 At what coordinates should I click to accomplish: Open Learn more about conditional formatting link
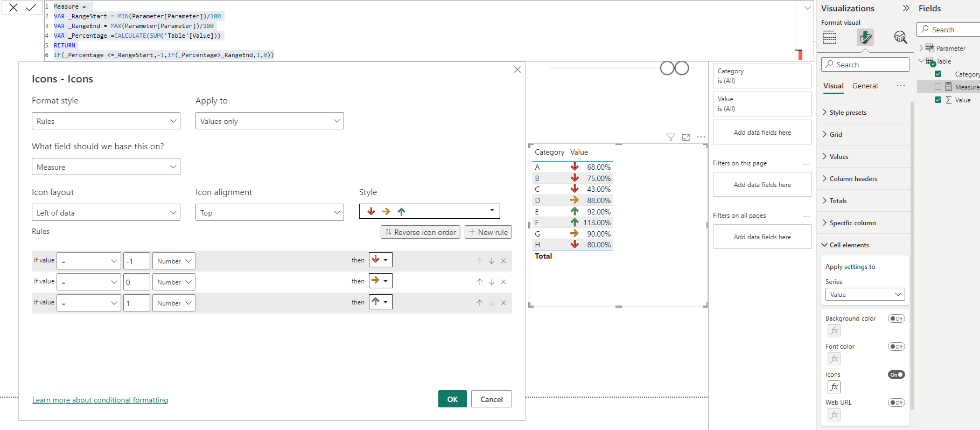(x=100, y=400)
